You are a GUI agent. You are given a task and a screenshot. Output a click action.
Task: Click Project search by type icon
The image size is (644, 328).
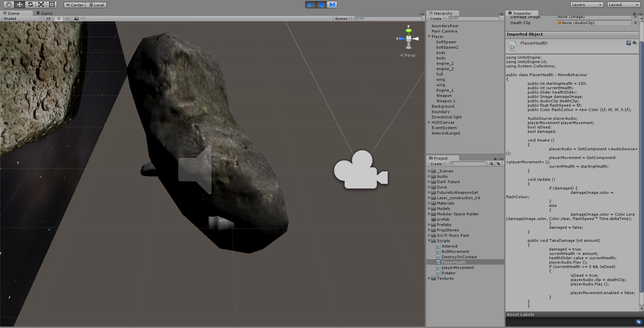491,164
